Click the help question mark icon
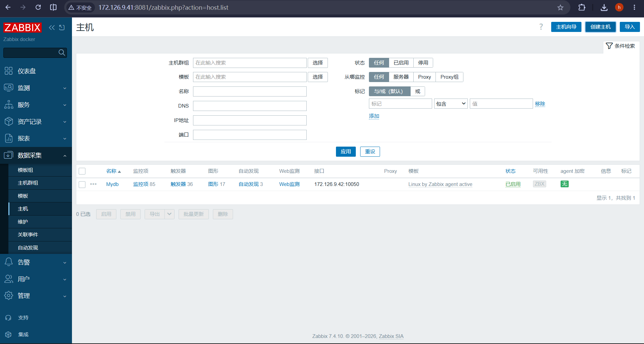This screenshot has width=644, height=344. pyautogui.click(x=541, y=27)
